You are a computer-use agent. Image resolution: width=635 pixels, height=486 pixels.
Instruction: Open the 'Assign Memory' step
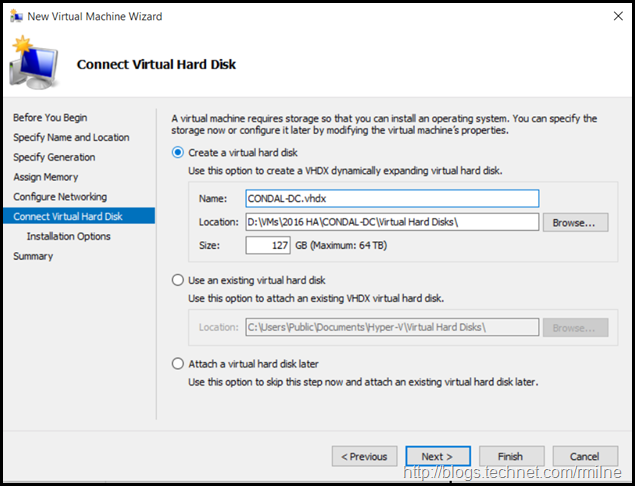pos(46,177)
